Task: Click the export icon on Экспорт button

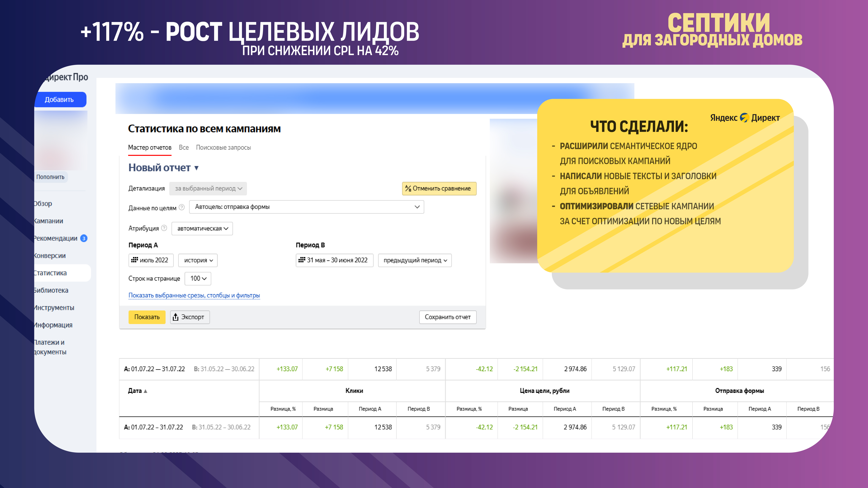Action: tap(176, 317)
